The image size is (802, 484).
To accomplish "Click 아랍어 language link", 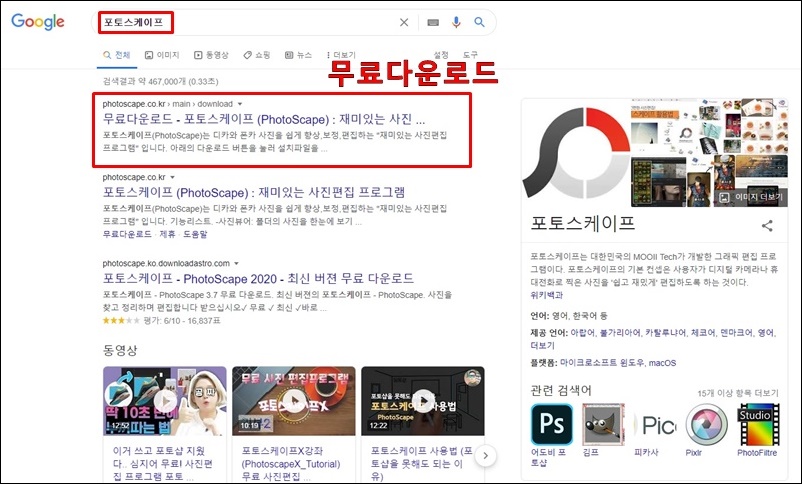I will coord(583,333).
